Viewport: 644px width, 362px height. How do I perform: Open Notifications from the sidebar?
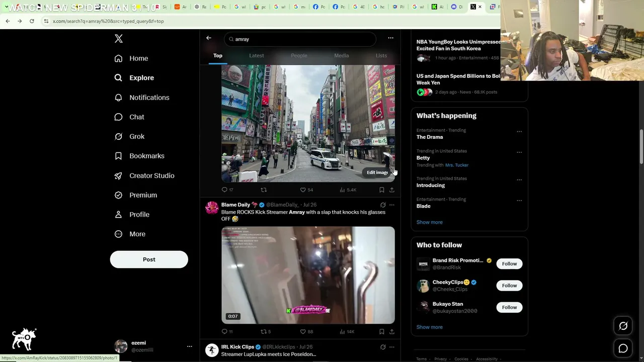142,98
